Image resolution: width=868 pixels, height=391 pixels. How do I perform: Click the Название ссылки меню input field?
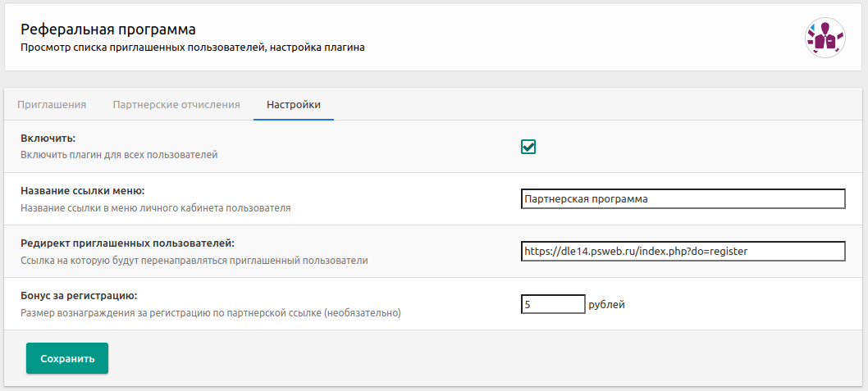(x=682, y=199)
